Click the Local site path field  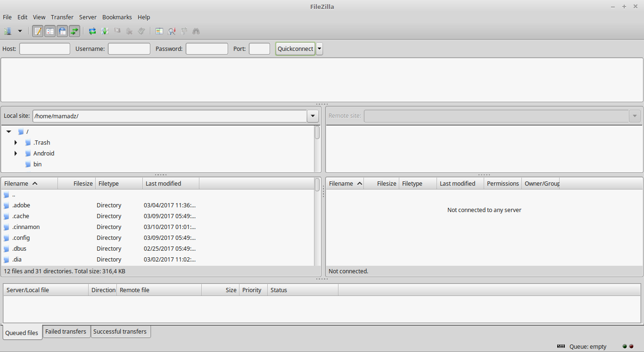point(170,116)
